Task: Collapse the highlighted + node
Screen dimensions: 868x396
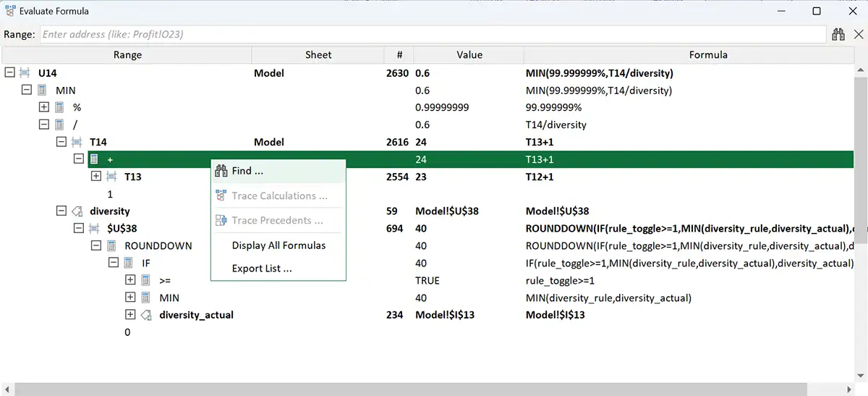Action: [x=79, y=159]
